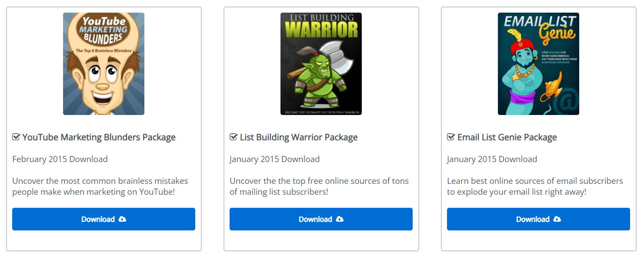Click the brainless mistakes description text

[x=100, y=186]
